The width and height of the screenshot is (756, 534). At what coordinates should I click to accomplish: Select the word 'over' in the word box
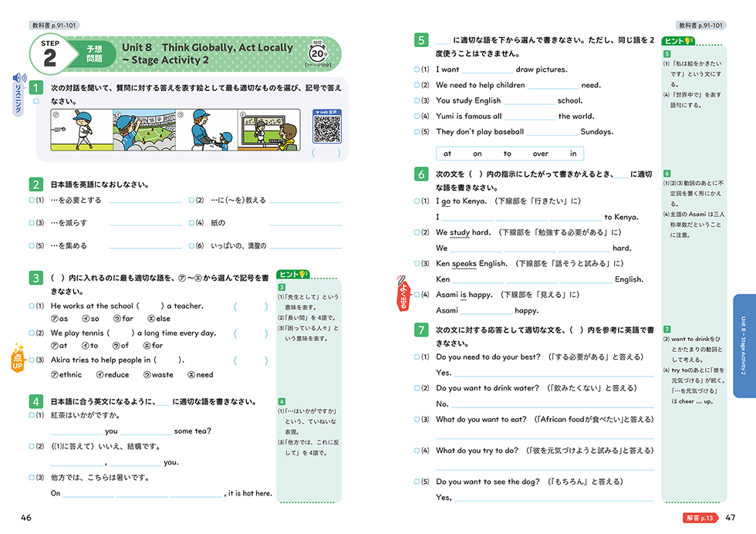tap(540, 154)
